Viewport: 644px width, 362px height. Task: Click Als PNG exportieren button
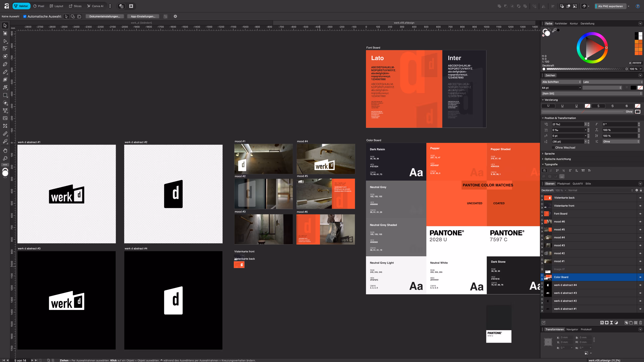pyautogui.click(x=610, y=6)
